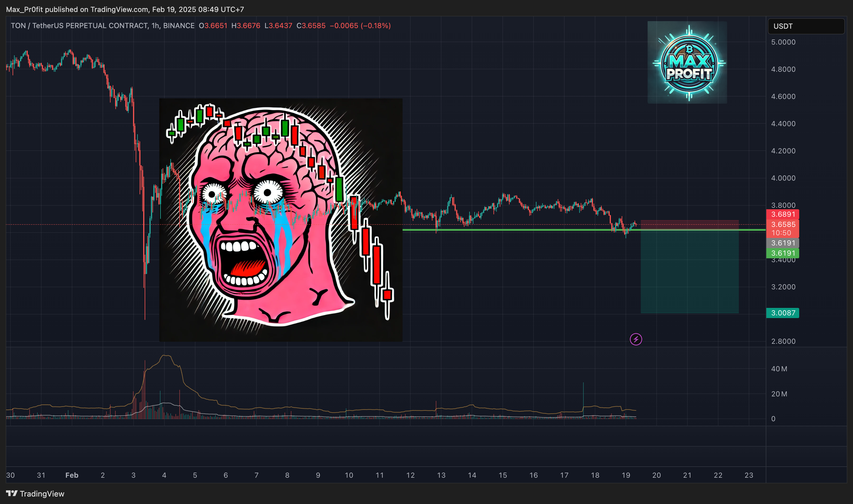Select the green short position profit zone
The width and height of the screenshot is (853, 504).
(x=689, y=272)
